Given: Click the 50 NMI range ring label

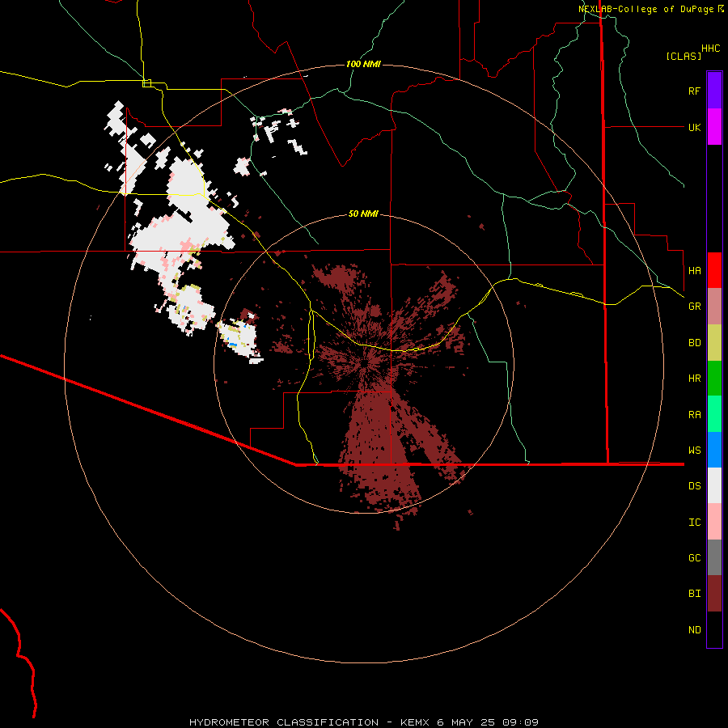Looking at the screenshot, I should tap(363, 214).
